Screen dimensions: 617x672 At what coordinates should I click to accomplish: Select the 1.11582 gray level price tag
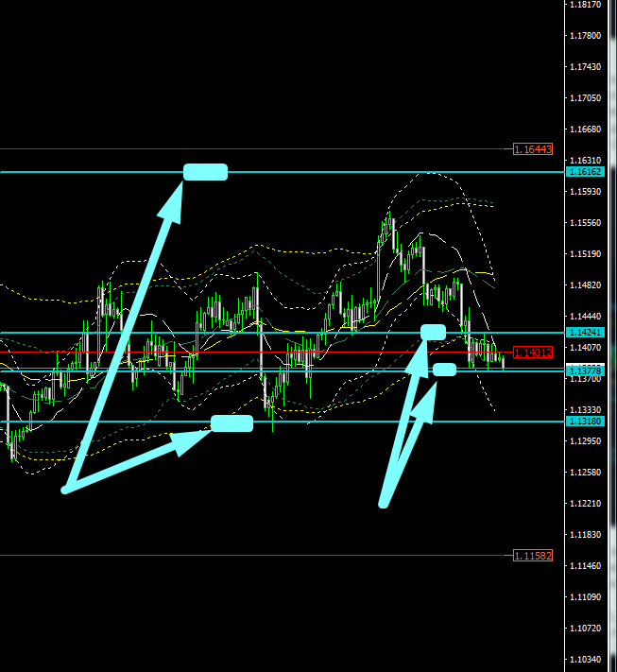point(533,556)
